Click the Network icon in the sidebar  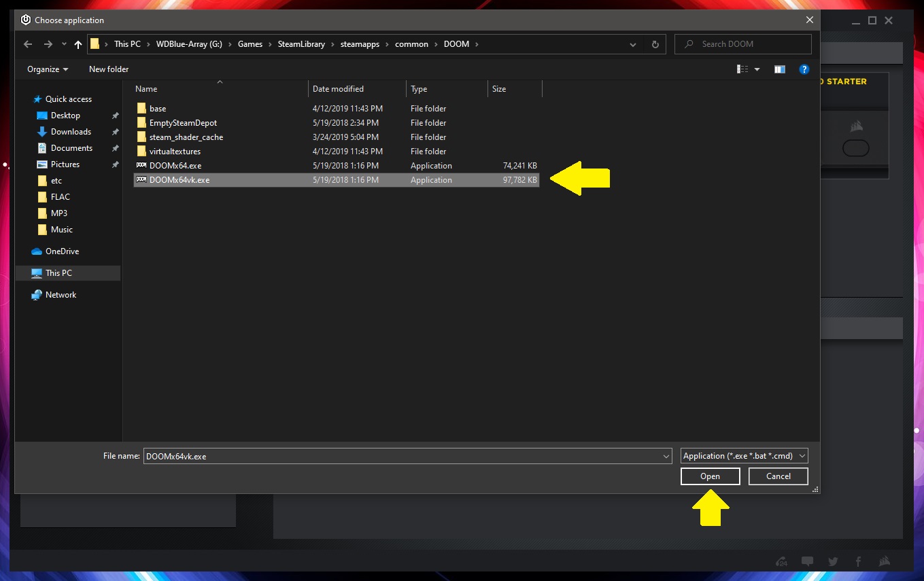point(37,295)
